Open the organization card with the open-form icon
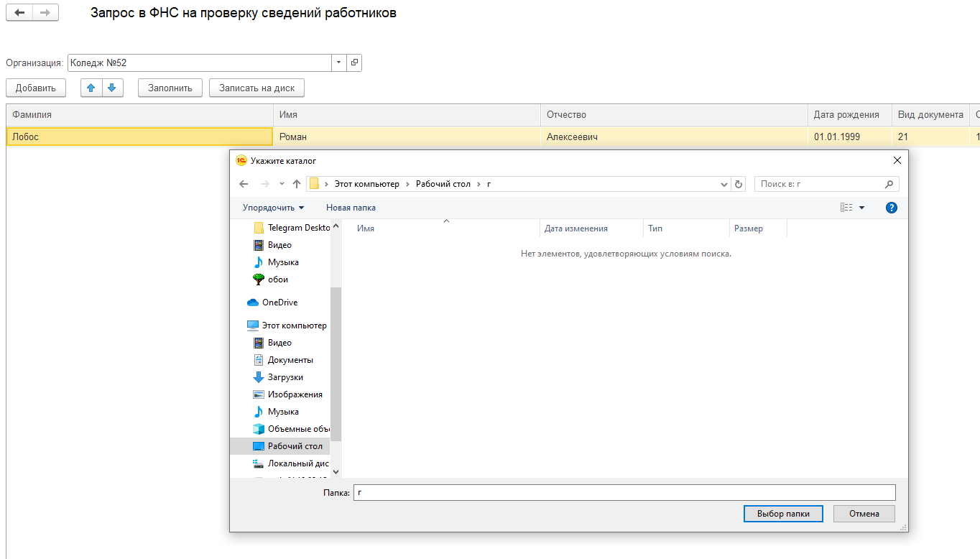The width and height of the screenshot is (980, 559). (x=354, y=63)
